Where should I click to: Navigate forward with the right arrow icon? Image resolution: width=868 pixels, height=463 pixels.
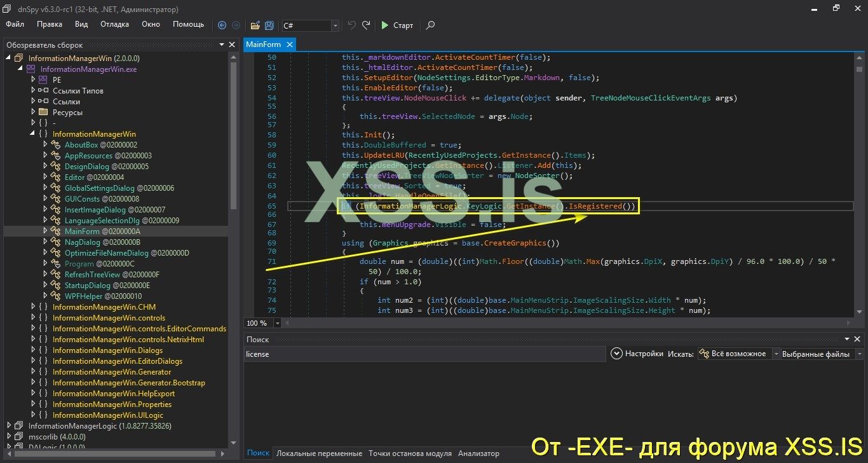[x=236, y=25]
